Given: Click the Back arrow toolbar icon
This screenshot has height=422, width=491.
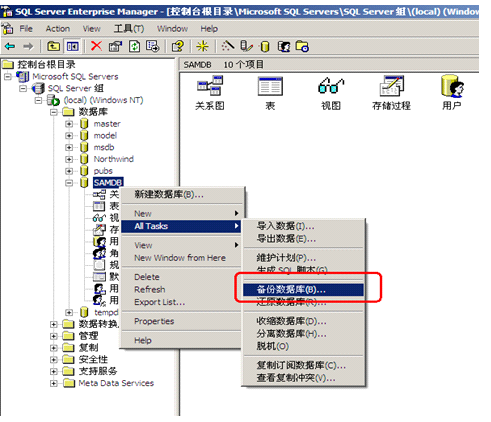Looking at the screenshot, I should [x=10, y=46].
